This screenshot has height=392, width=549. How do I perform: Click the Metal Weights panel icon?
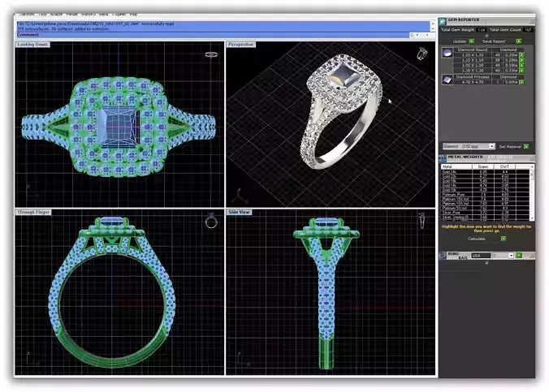443,158
